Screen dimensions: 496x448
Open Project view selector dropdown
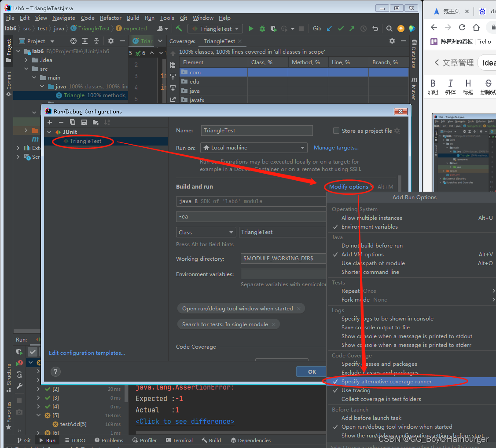click(37, 41)
